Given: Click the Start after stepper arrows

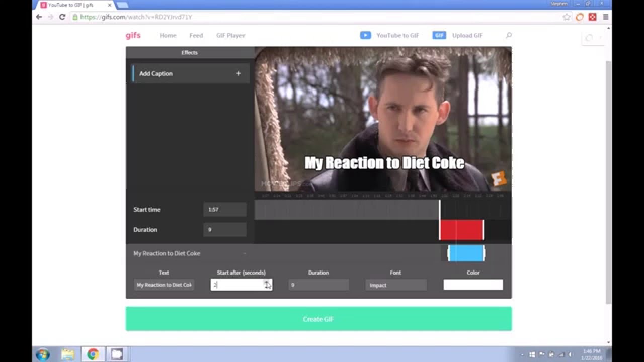Looking at the screenshot, I should pyautogui.click(x=267, y=285).
